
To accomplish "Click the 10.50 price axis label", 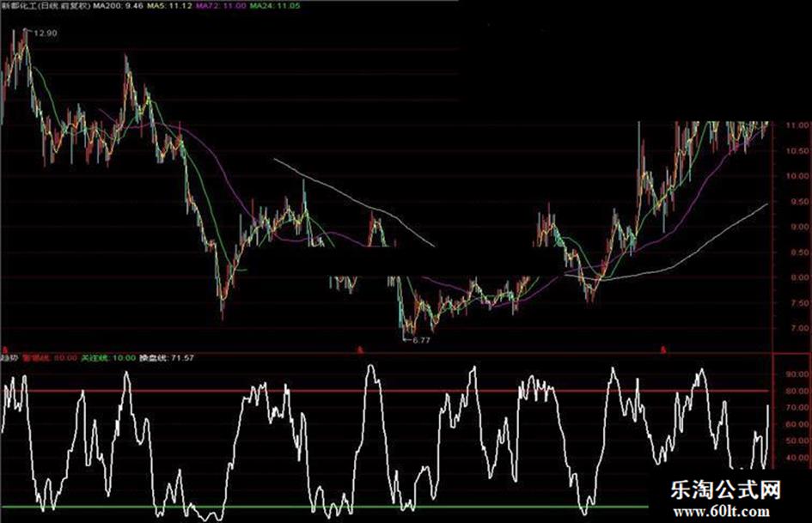I will [x=797, y=151].
